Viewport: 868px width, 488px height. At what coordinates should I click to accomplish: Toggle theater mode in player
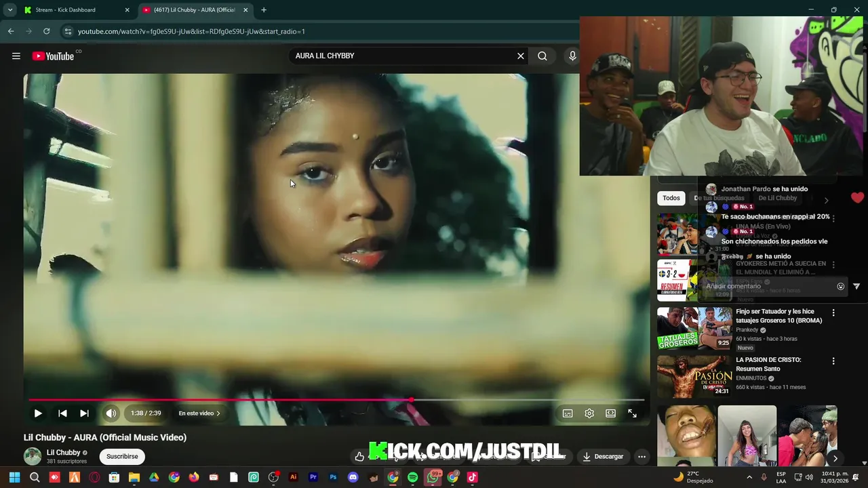click(x=610, y=413)
